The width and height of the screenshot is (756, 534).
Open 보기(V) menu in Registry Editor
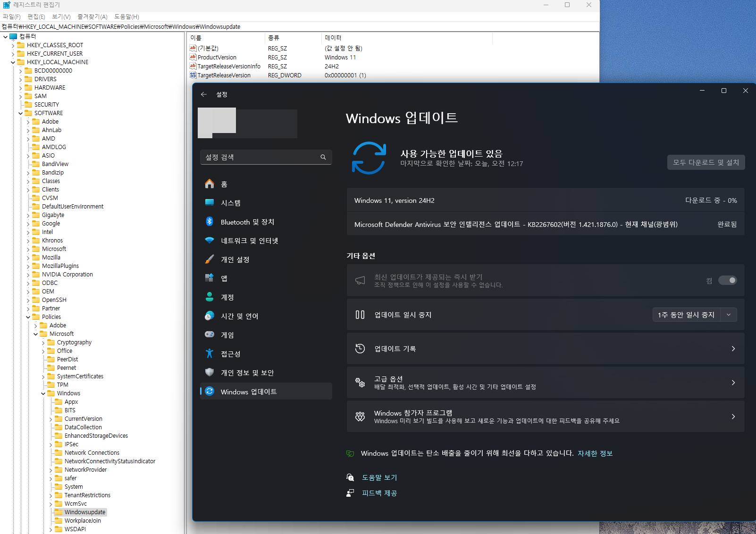61,17
